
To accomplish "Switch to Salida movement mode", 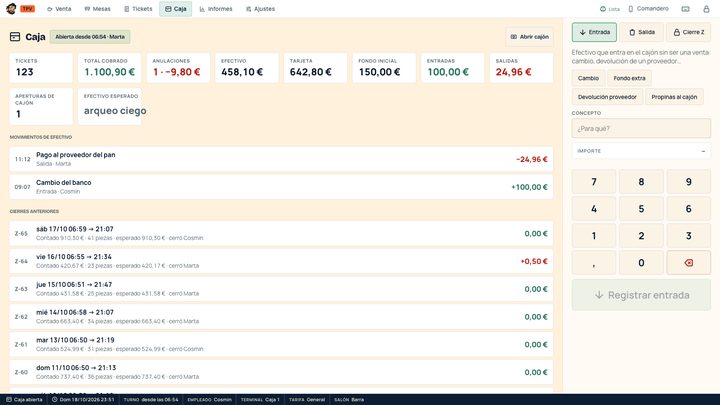I will coord(641,32).
